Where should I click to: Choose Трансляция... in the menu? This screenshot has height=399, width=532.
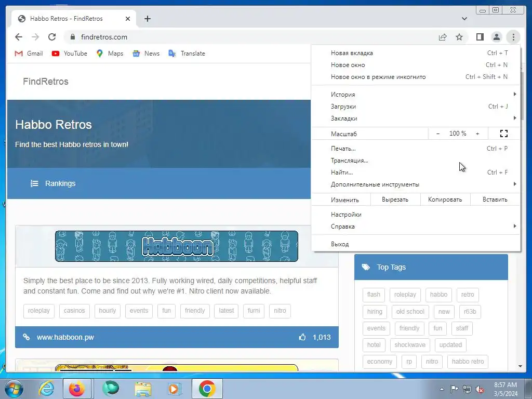pyautogui.click(x=416, y=160)
